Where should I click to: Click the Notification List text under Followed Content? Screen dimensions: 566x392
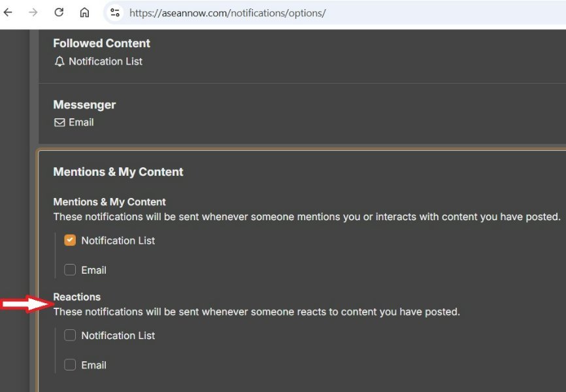tap(105, 61)
